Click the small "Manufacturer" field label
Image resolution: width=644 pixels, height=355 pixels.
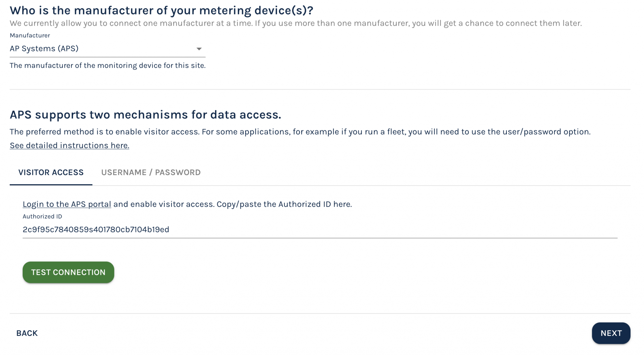30,36
